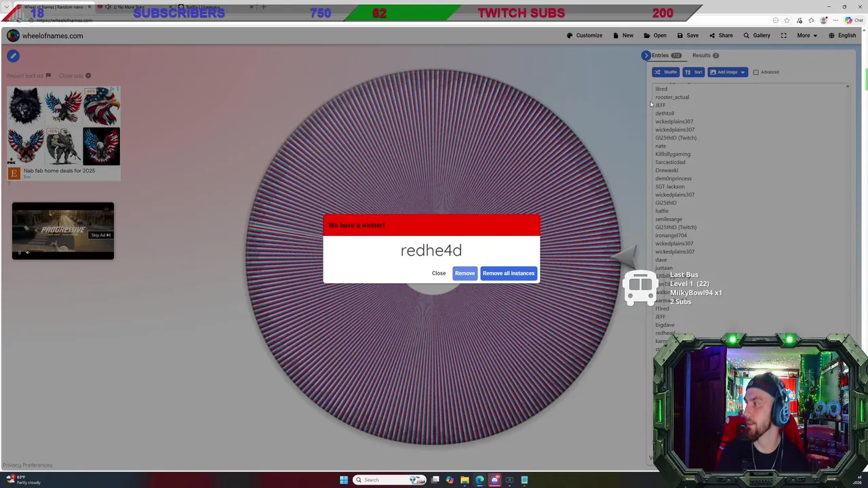Open the Notepad taskbar icon
Viewport: 868px width, 488px height.
[x=524, y=480]
